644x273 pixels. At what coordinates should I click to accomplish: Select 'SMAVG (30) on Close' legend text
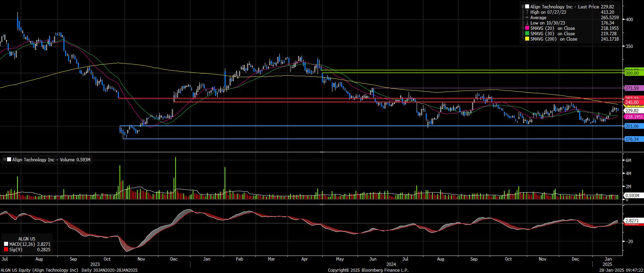point(553,34)
